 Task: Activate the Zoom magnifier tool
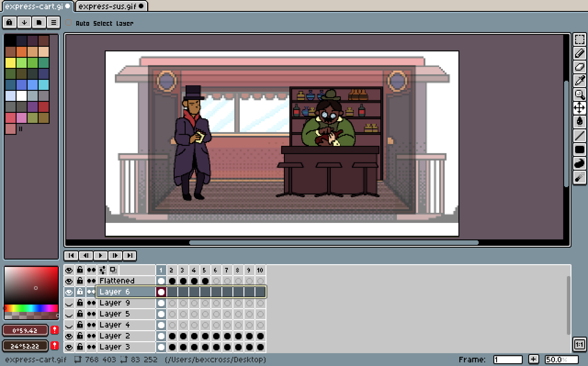pyautogui.click(x=580, y=94)
